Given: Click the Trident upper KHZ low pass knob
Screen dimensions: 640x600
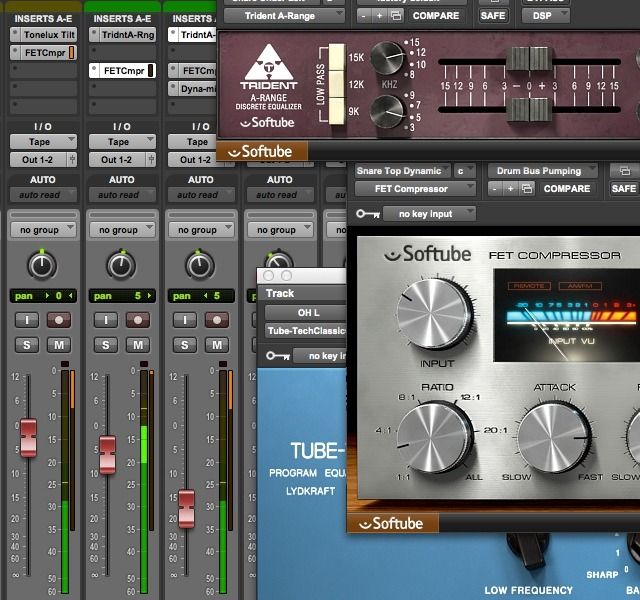Looking at the screenshot, I should [x=388, y=58].
